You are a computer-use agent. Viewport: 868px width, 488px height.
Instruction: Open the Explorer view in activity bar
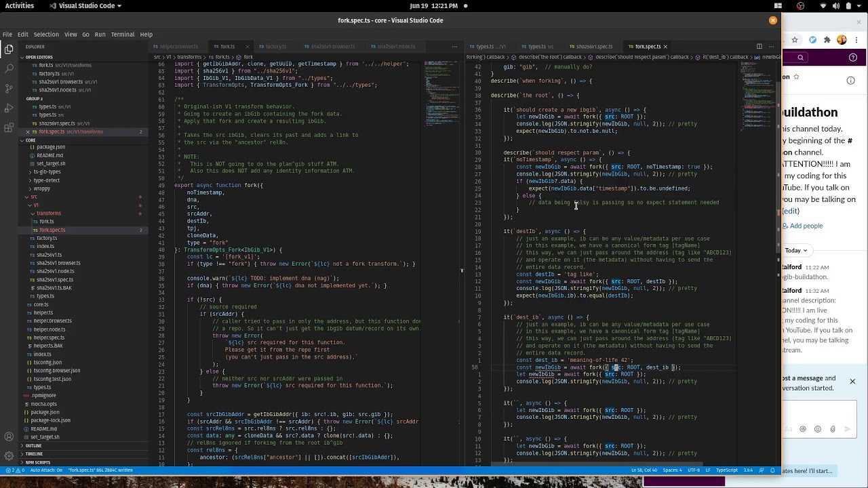9,49
